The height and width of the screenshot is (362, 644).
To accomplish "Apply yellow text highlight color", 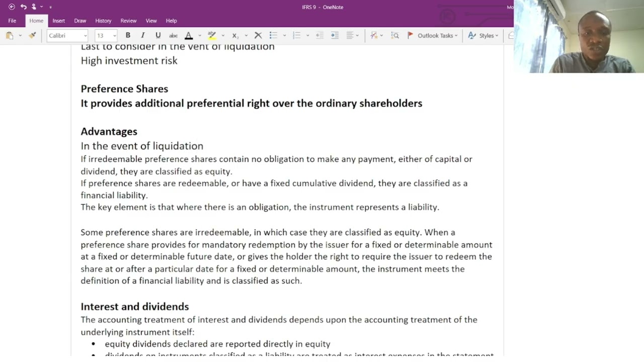I will click(x=212, y=35).
